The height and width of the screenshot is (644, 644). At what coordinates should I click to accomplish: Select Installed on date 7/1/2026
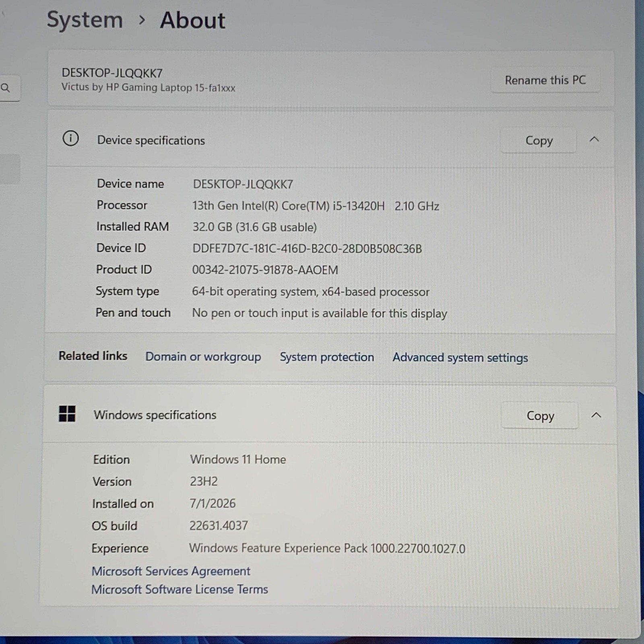click(x=213, y=504)
